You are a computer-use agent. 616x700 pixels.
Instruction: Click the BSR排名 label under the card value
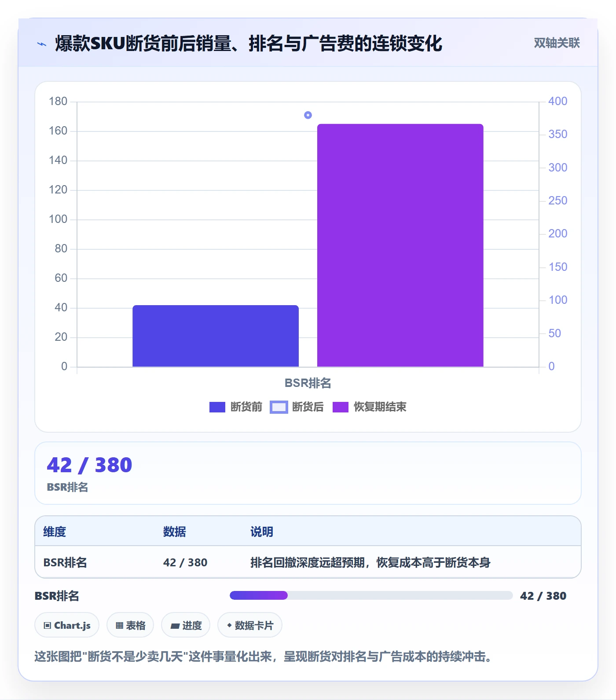[x=67, y=487]
